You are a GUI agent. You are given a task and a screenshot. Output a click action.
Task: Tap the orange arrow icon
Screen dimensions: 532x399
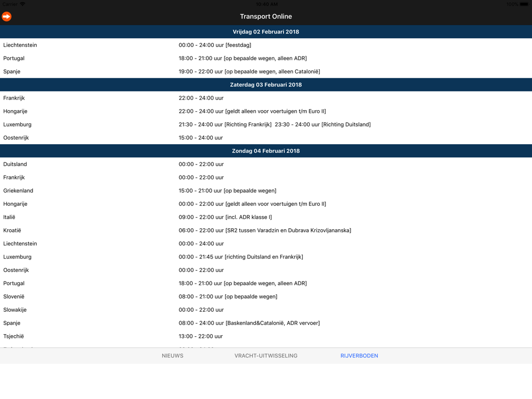(x=6, y=16)
